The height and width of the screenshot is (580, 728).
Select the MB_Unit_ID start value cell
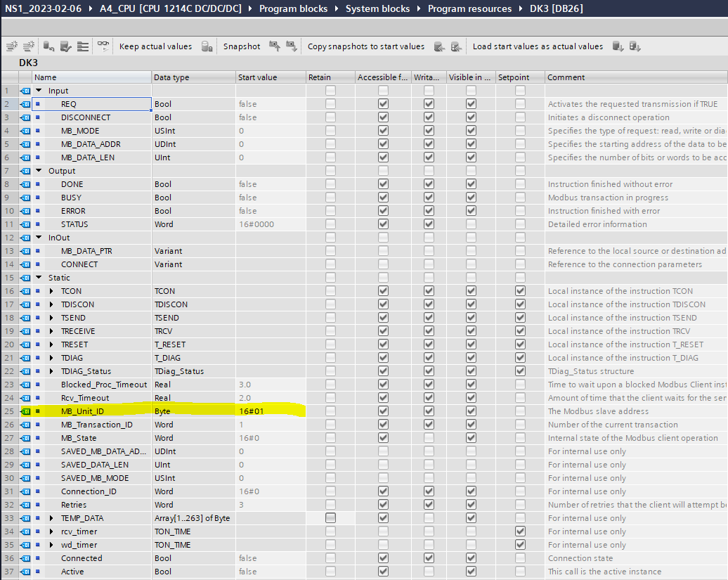tap(270, 411)
